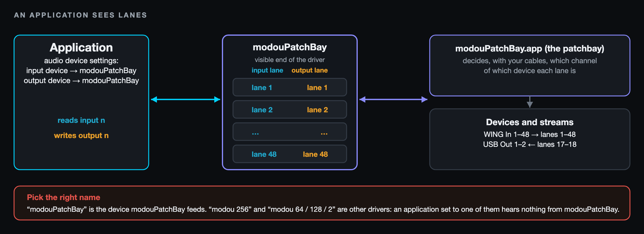Click the red 'Pick the right name' heading
The image size is (644, 234).
pyautogui.click(x=64, y=197)
